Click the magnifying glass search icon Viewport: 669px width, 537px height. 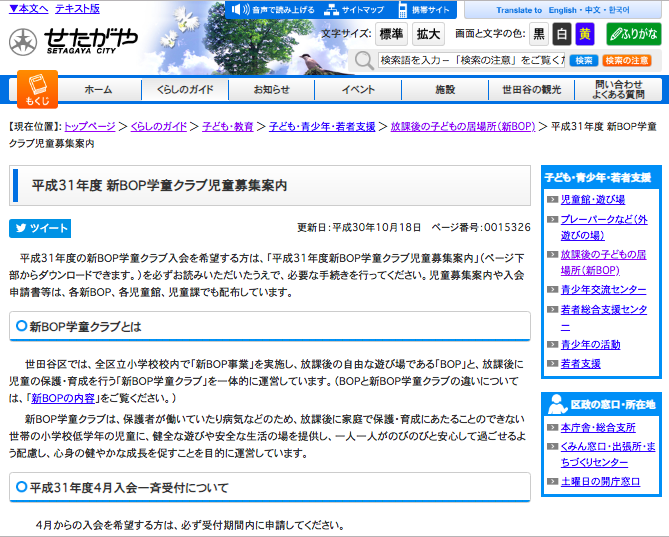(366, 61)
